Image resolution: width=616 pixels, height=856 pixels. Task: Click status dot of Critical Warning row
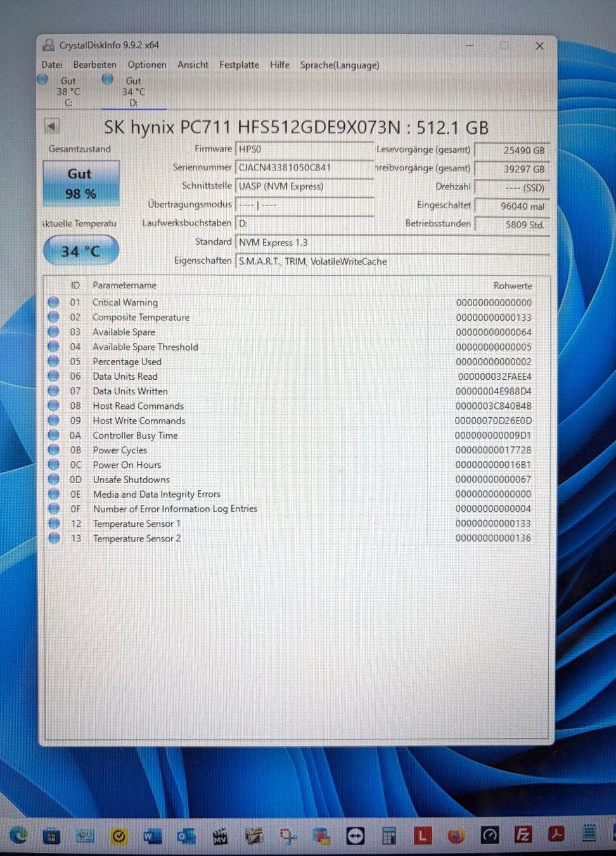coord(54,302)
